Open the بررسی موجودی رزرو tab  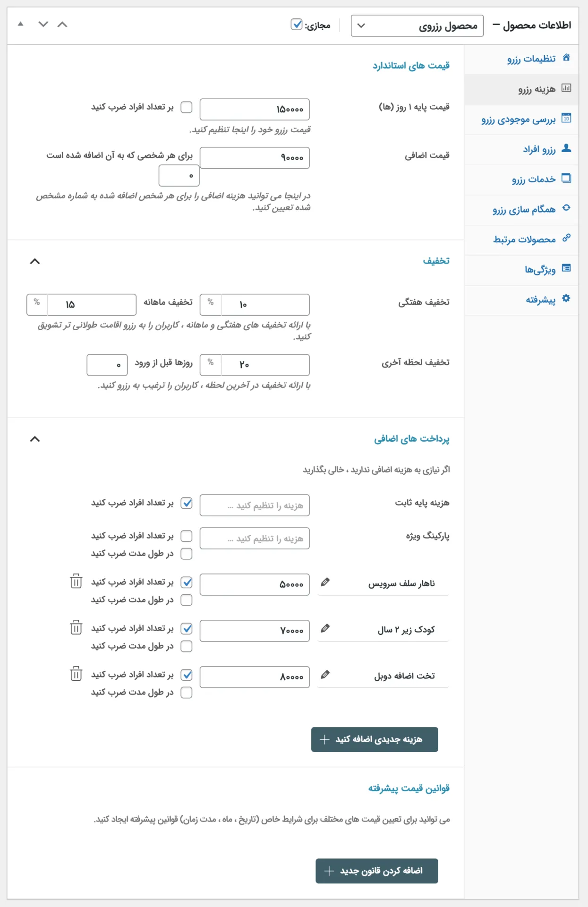click(x=521, y=120)
